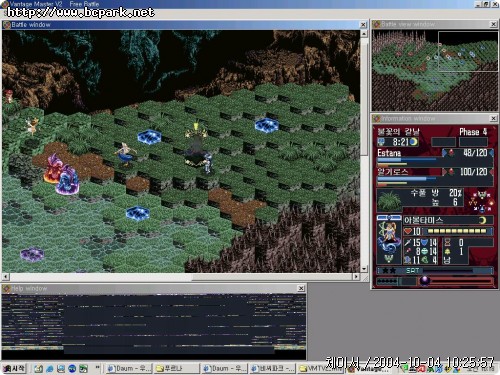This screenshot has width=500, height=375.
Task: Click the Battle window scroll up arrow
Action: 364,33
